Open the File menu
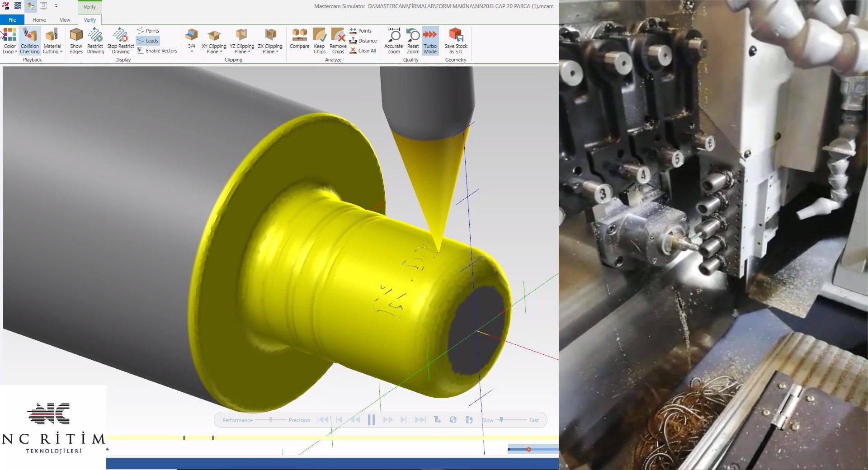Image resolution: width=868 pixels, height=470 pixels. [x=12, y=20]
